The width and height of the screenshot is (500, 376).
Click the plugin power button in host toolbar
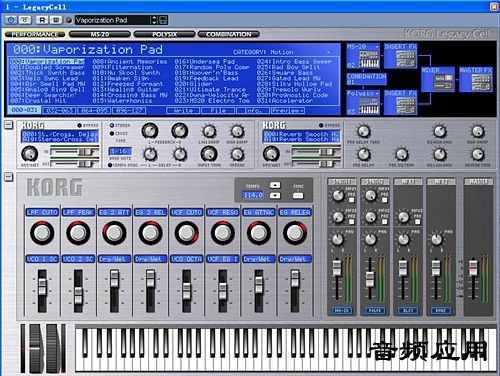pyautogui.click(x=11, y=20)
